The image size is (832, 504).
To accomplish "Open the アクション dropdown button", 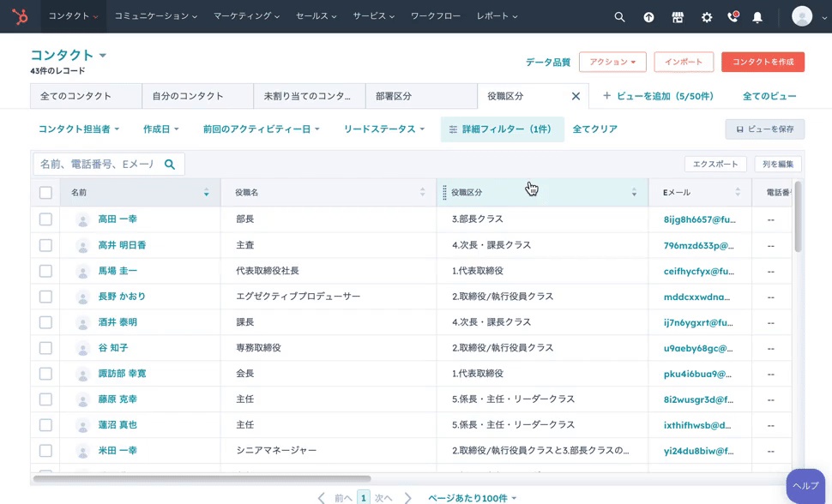I will 612,62.
